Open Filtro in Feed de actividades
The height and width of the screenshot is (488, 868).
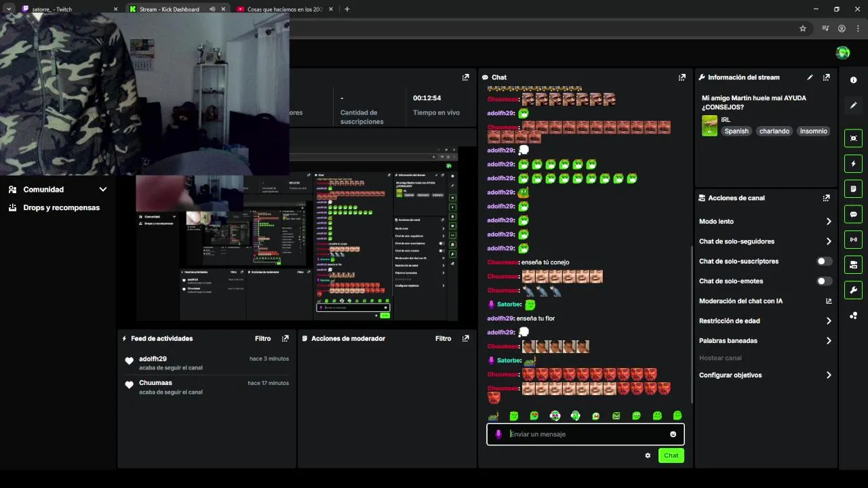point(262,338)
